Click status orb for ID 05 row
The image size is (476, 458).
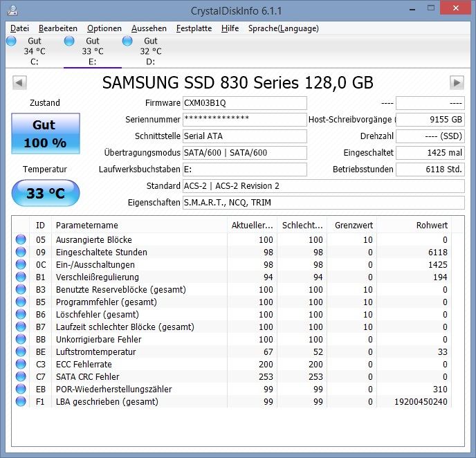pyautogui.click(x=21, y=239)
